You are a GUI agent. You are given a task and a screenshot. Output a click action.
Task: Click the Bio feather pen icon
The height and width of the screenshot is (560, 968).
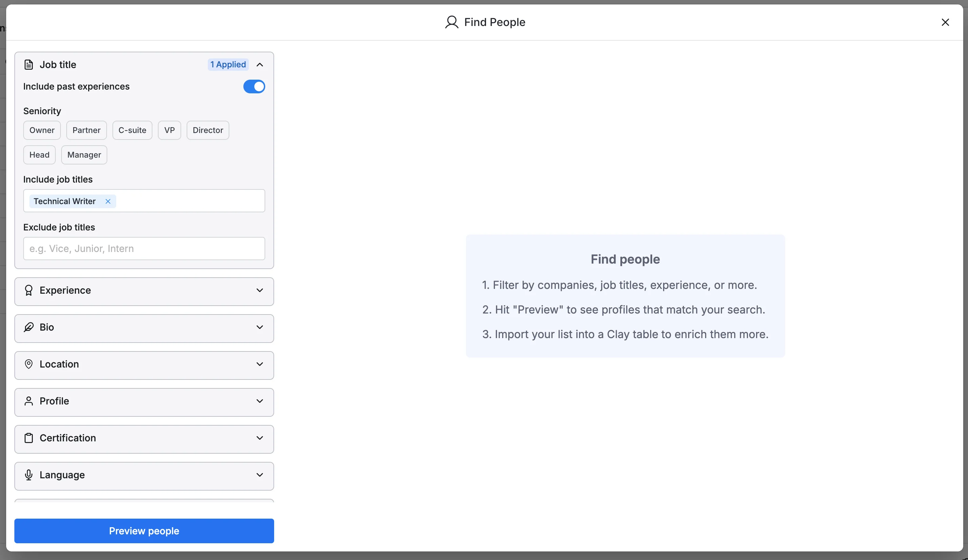point(28,327)
